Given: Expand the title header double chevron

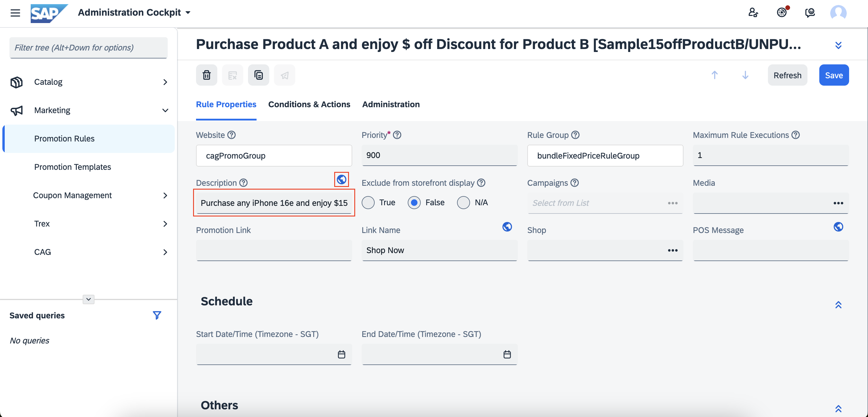Looking at the screenshot, I should [838, 45].
